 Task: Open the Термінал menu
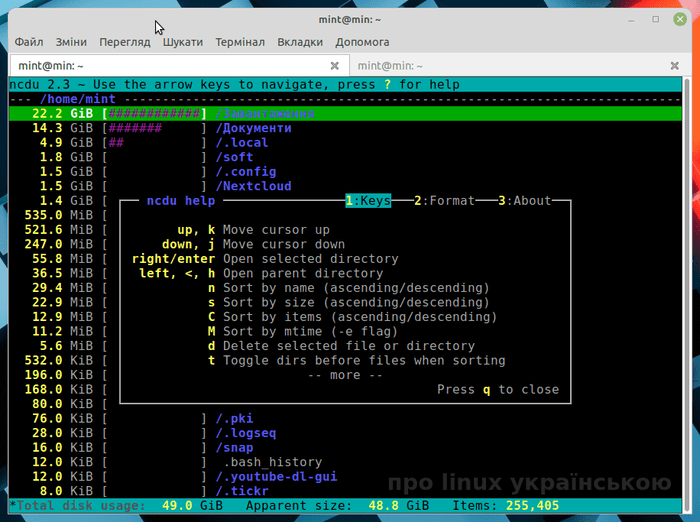pyautogui.click(x=240, y=42)
